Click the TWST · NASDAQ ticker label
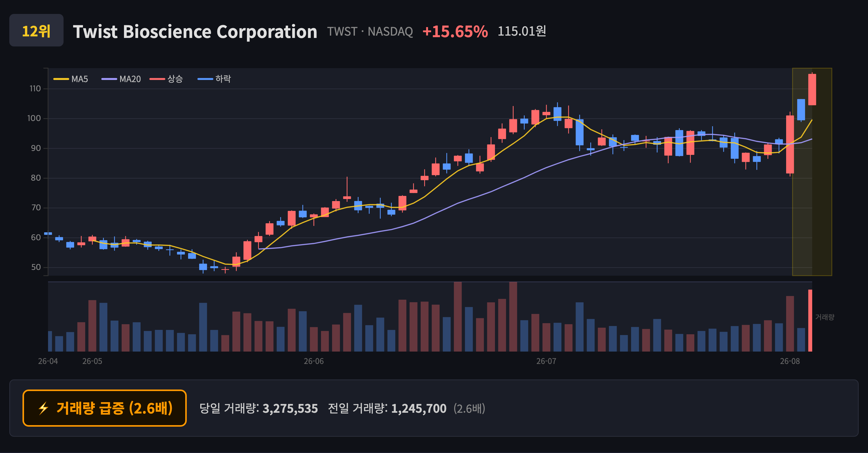868x453 pixels. click(370, 31)
